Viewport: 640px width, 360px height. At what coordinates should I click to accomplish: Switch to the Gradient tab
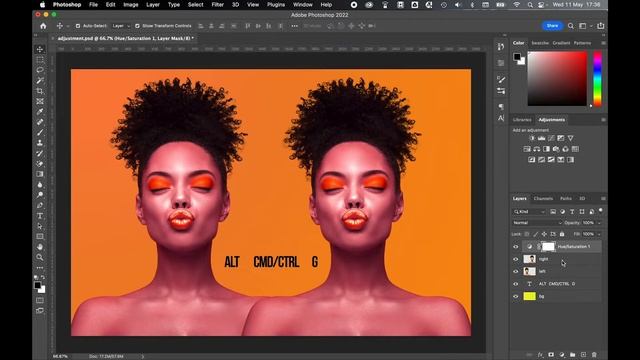(x=561, y=43)
